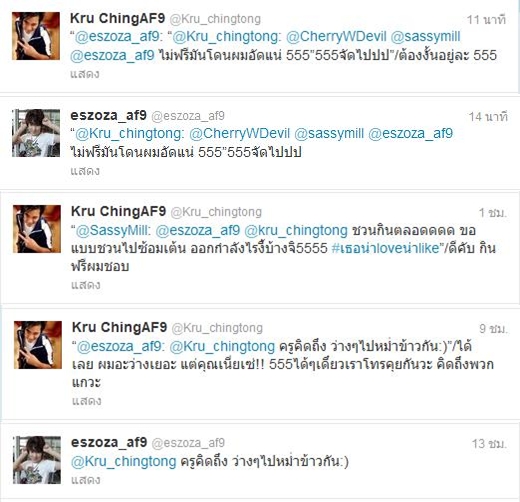Expand the first tweet via แสดง
This screenshot has width=520, height=502.
85,74
